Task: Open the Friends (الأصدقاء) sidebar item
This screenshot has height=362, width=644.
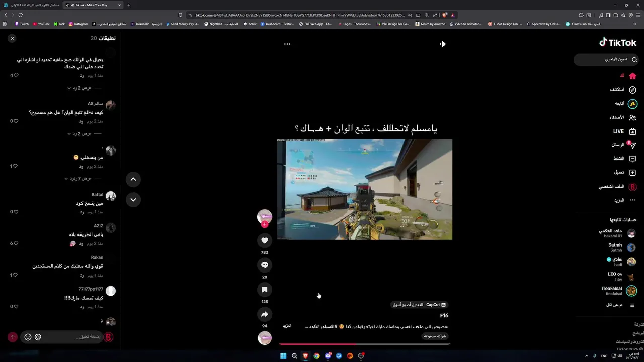Action: (623, 117)
